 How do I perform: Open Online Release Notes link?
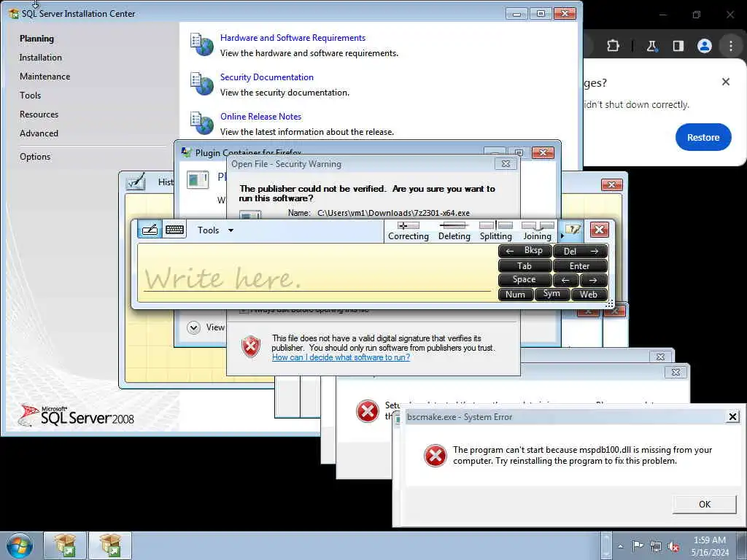tap(260, 117)
